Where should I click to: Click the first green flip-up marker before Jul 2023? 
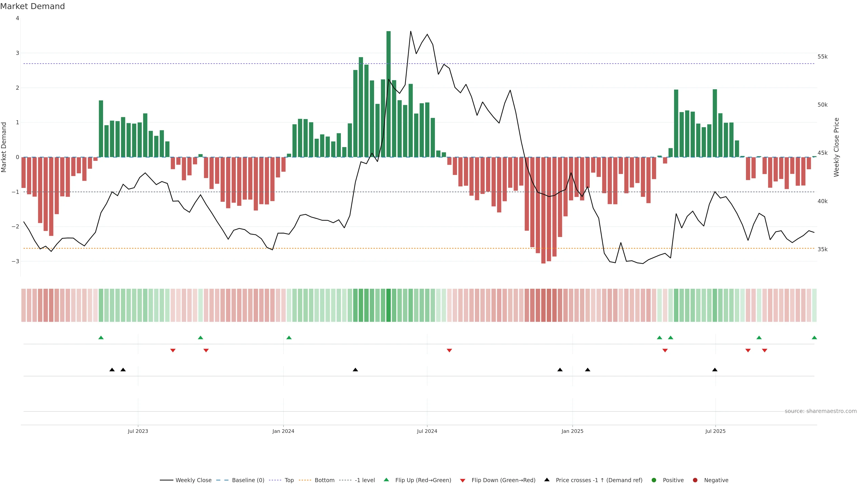pos(101,338)
